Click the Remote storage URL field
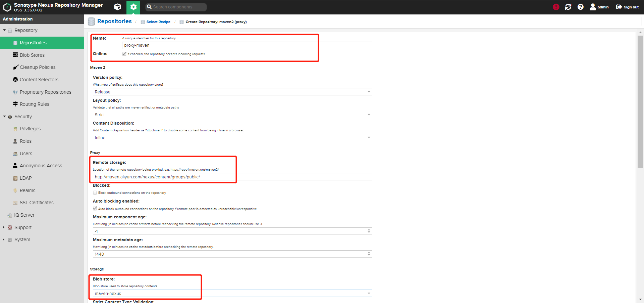Image resolution: width=644 pixels, height=303 pixels. 232,177
